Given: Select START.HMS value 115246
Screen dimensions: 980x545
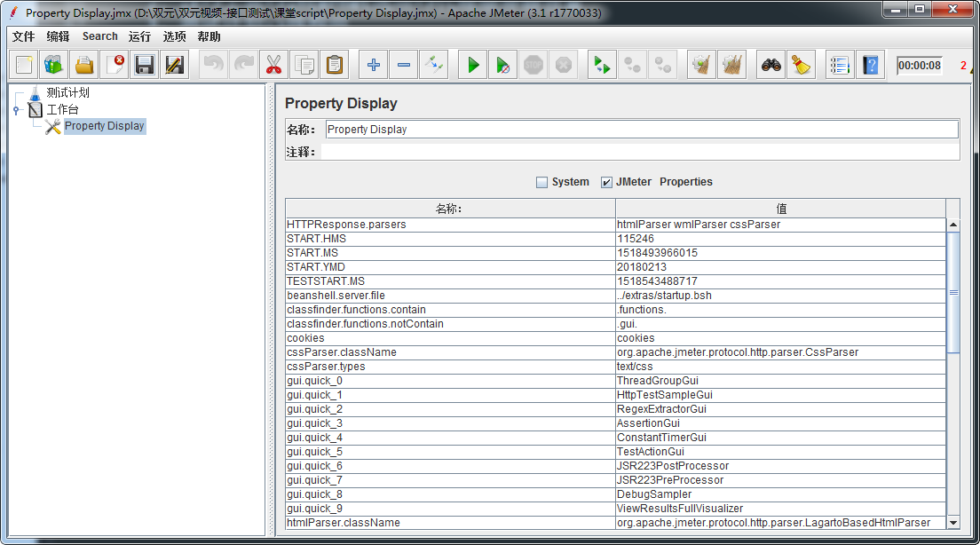Looking at the screenshot, I should [780, 239].
